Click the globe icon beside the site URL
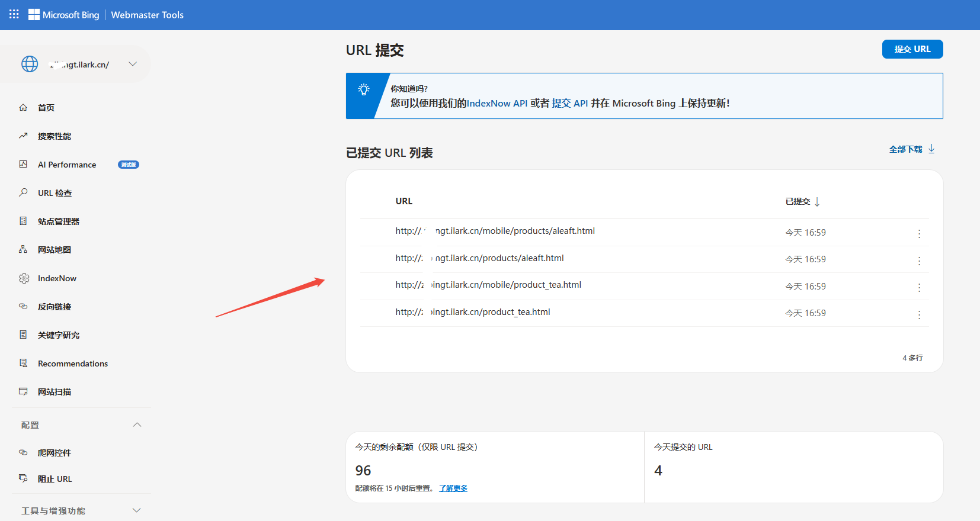This screenshot has width=980, height=521. point(30,64)
